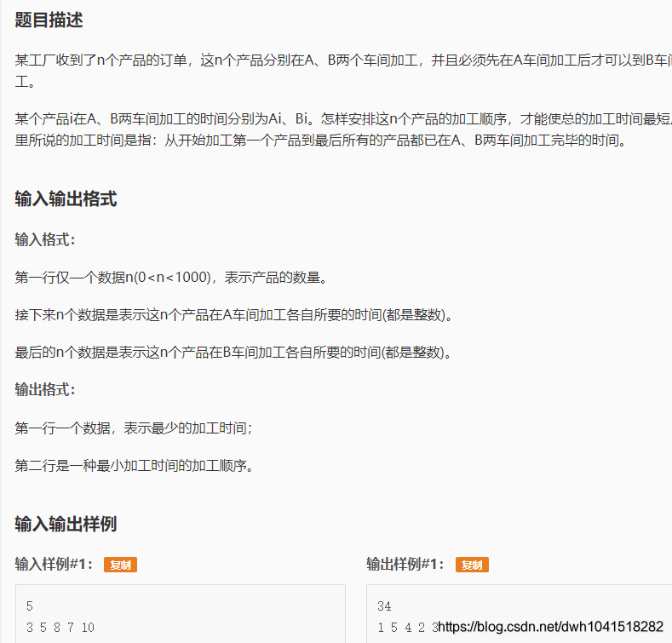Click the paragraph starting 某个产品i在A、B两车间

pos(343,129)
